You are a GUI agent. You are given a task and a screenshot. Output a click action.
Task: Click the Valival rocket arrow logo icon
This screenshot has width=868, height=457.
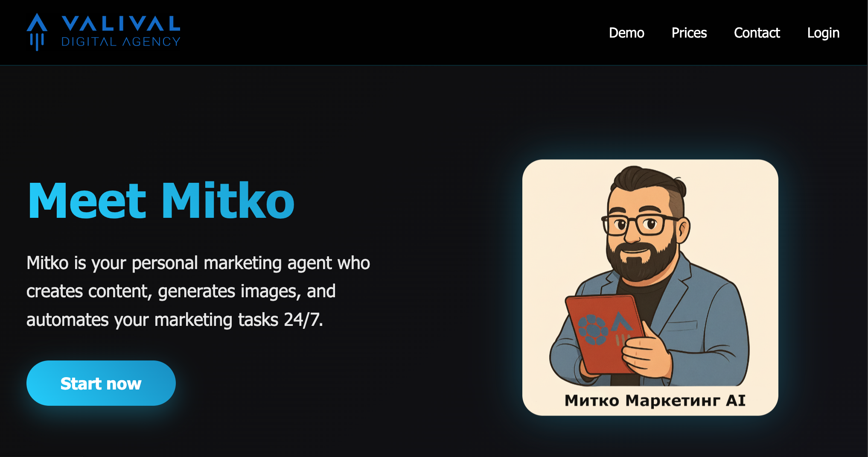click(x=37, y=32)
